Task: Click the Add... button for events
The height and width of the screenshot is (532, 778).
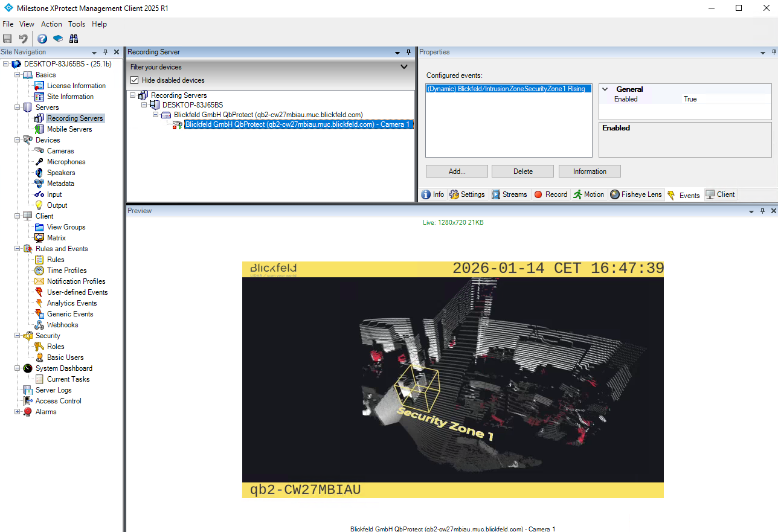Action: tap(457, 171)
